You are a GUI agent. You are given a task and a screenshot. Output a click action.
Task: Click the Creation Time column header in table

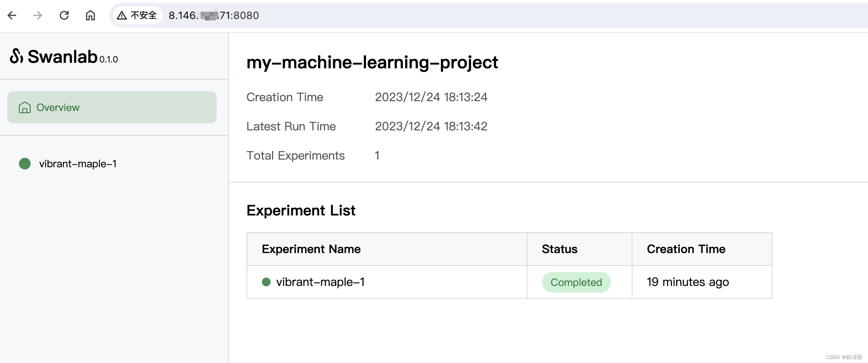pos(686,249)
